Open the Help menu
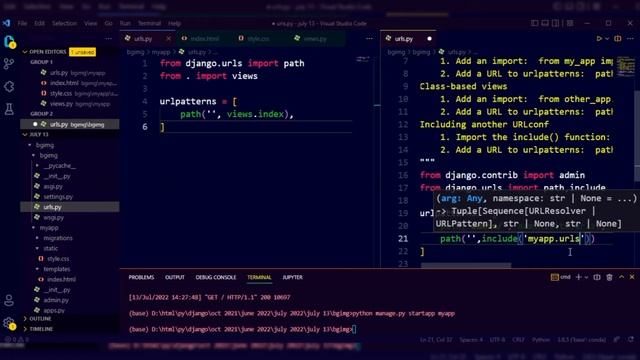The width and height of the screenshot is (640, 360). (174, 23)
